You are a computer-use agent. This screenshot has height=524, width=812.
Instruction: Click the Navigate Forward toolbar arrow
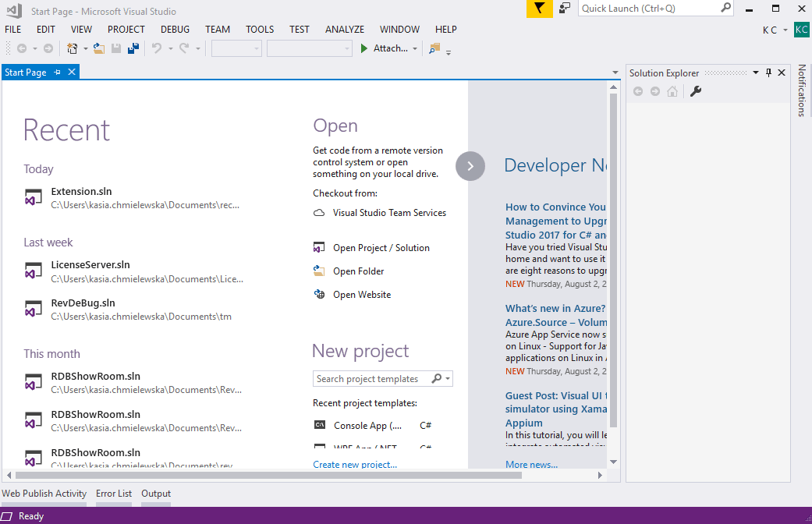[x=48, y=48]
